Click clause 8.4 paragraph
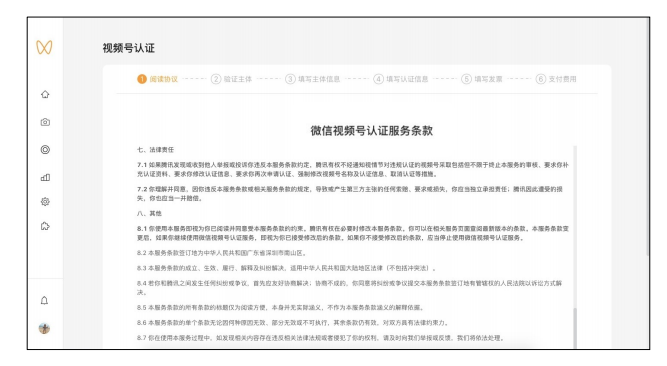The height and width of the screenshot is (366, 667). 349,288
